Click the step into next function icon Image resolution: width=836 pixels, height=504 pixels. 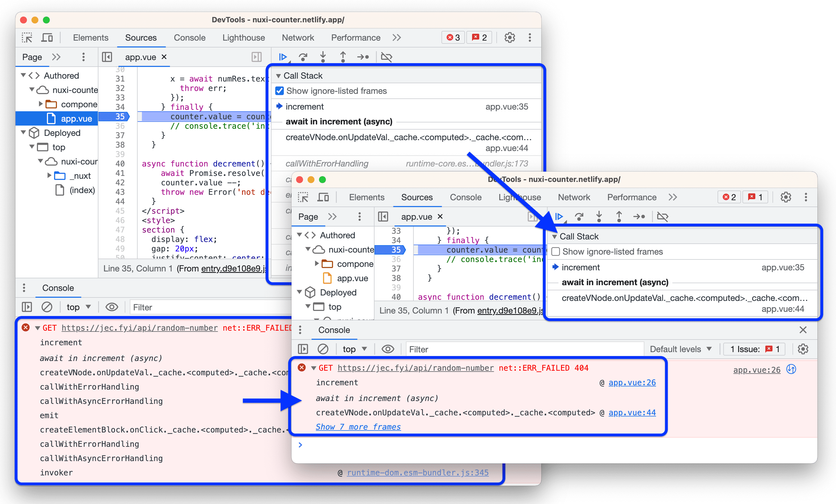coord(323,56)
